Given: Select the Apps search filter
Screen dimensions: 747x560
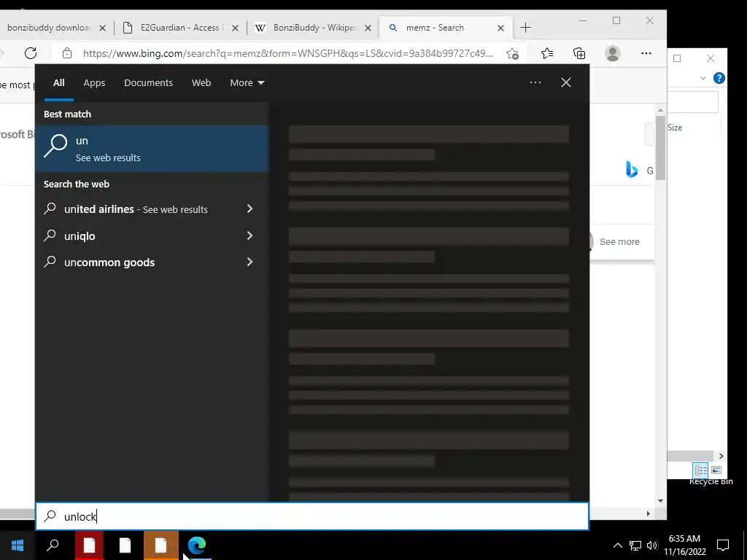Looking at the screenshot, I should tap(94, 83).
